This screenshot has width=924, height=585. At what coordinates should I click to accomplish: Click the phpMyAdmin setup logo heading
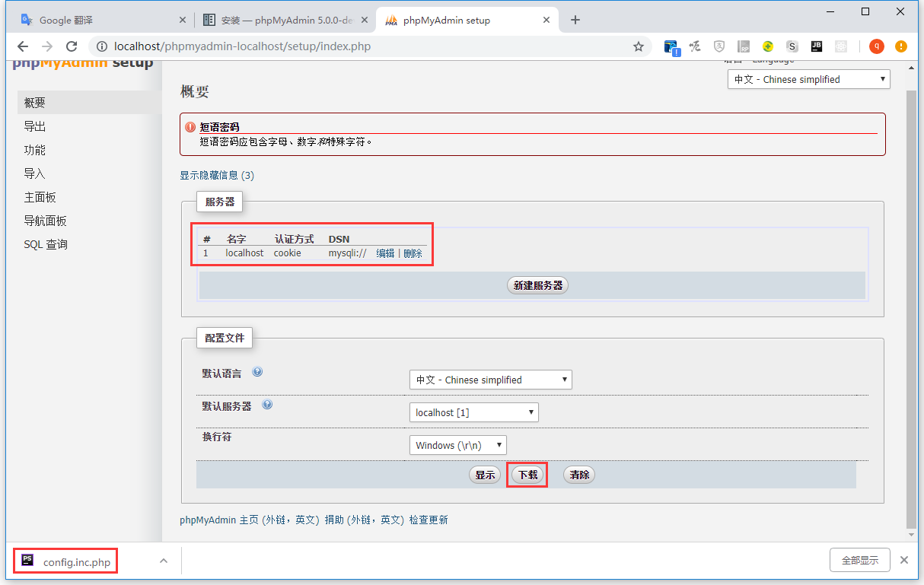(x=83, y=63)
